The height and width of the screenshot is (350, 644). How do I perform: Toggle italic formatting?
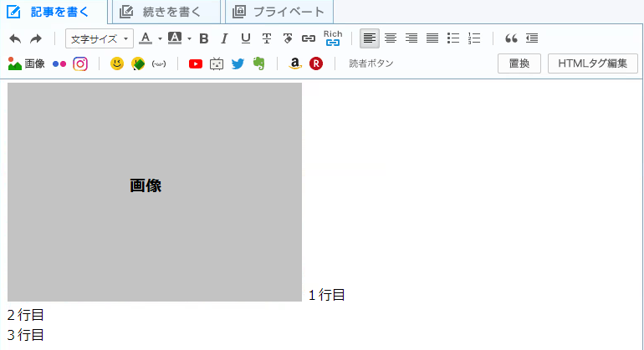pyautogui.click(x=224, y=38)
